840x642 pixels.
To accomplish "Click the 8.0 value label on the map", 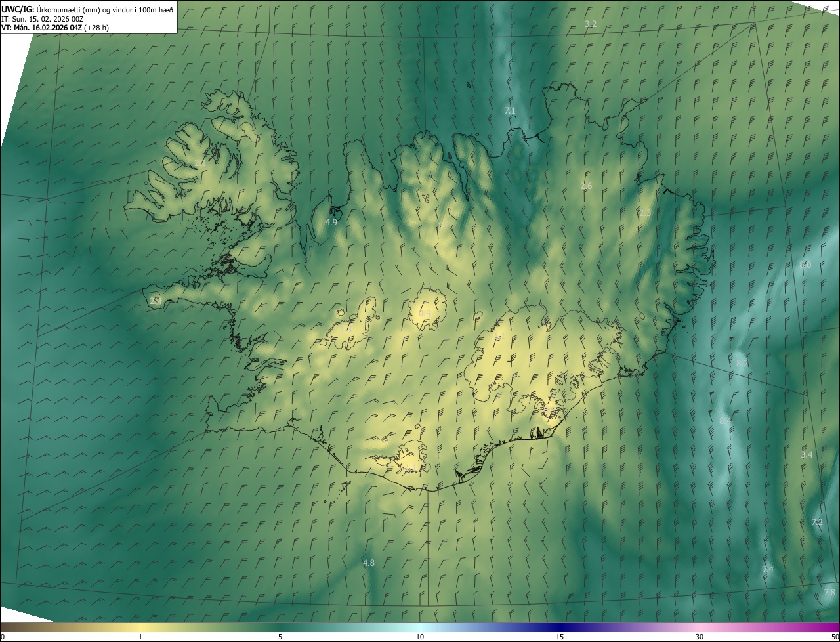I will pos(805,265).
